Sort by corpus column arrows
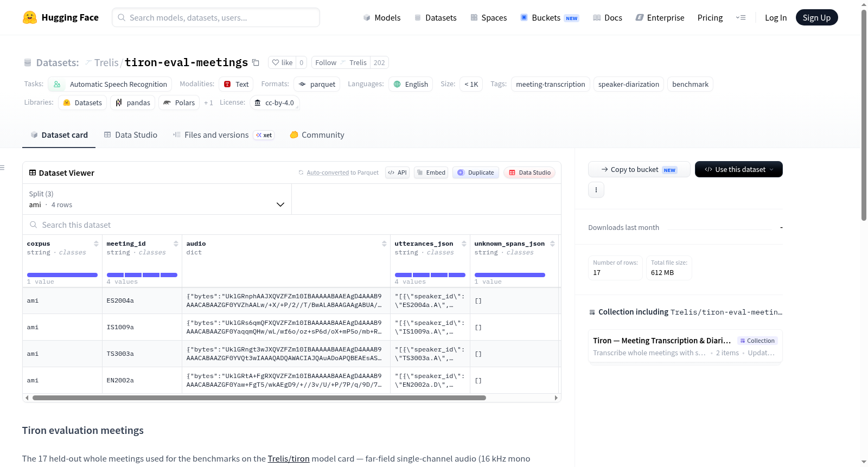Screen dimensions: 868x467 point(96,244)
